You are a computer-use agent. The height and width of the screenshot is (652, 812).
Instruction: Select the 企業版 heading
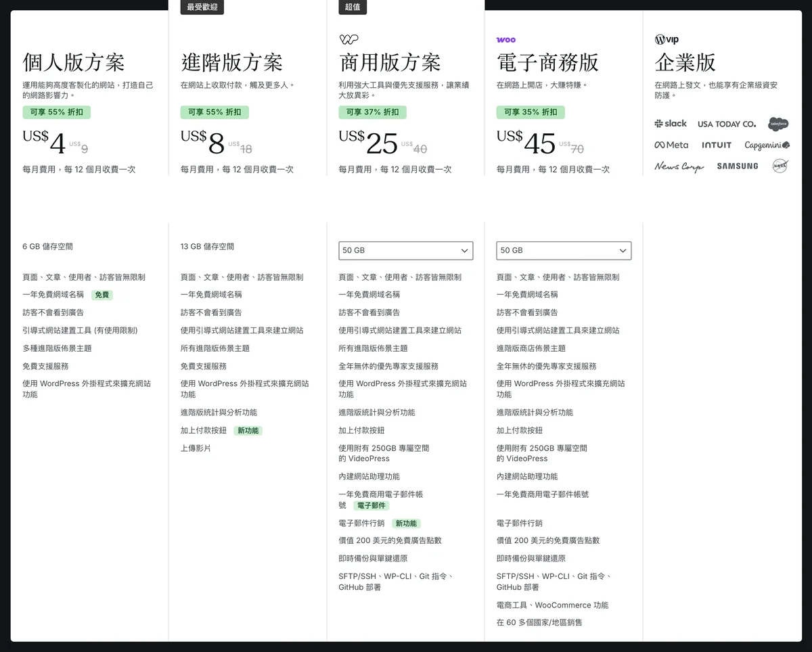(x=685, y=62)
